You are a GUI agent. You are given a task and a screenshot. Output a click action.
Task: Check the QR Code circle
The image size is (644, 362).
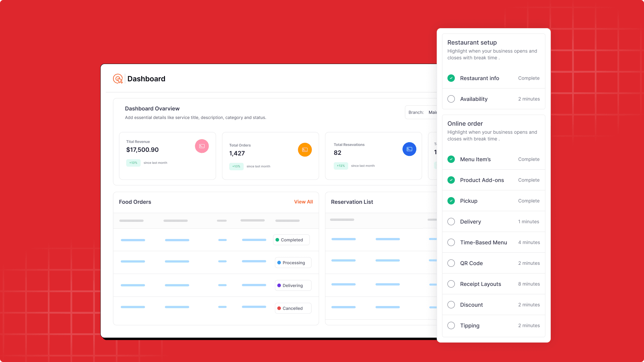[451, 263]
